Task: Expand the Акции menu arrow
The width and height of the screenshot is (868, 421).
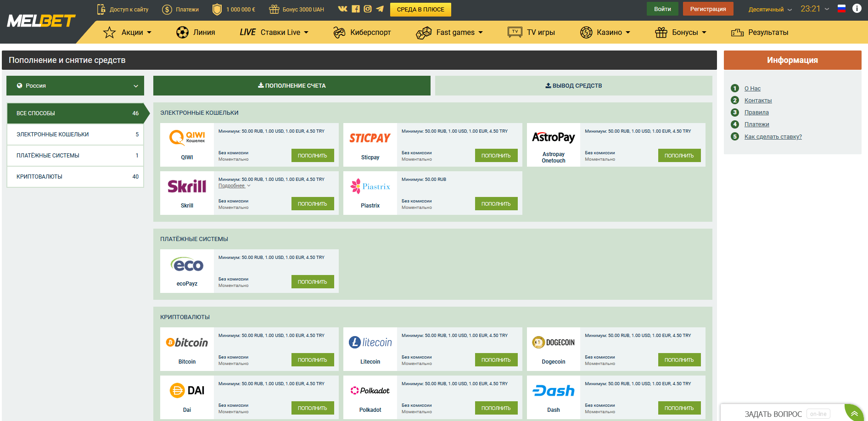Action: [149, 33]
